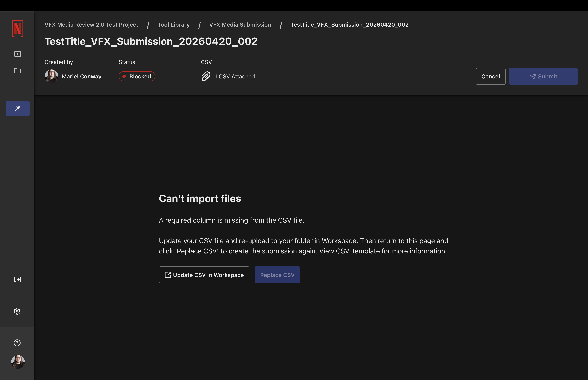Viewport: 588px width, 380px height.
Task: Open the media playback sidebar icon
Action: click(x=18, y=54)
